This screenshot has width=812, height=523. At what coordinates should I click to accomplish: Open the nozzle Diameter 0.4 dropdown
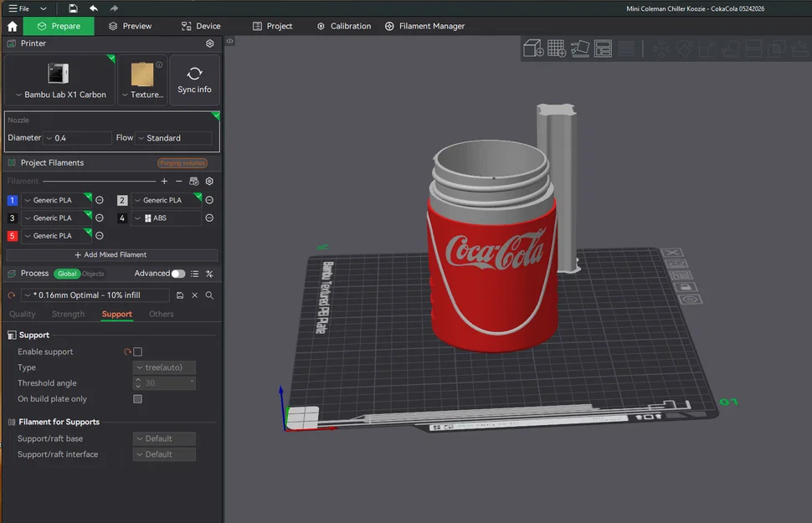click(77, 138)
